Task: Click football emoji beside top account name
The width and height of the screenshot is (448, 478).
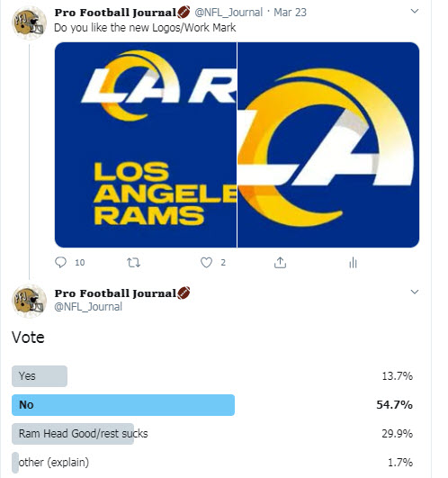Action: coord(184,13)
